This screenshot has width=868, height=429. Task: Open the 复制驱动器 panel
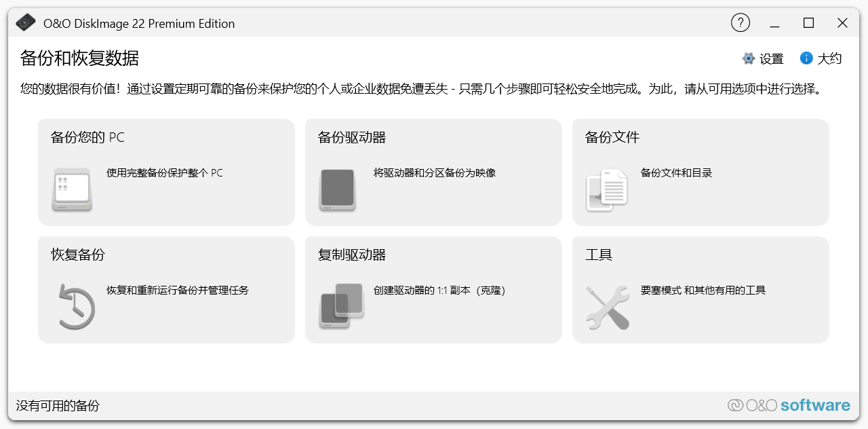(433, 289)
